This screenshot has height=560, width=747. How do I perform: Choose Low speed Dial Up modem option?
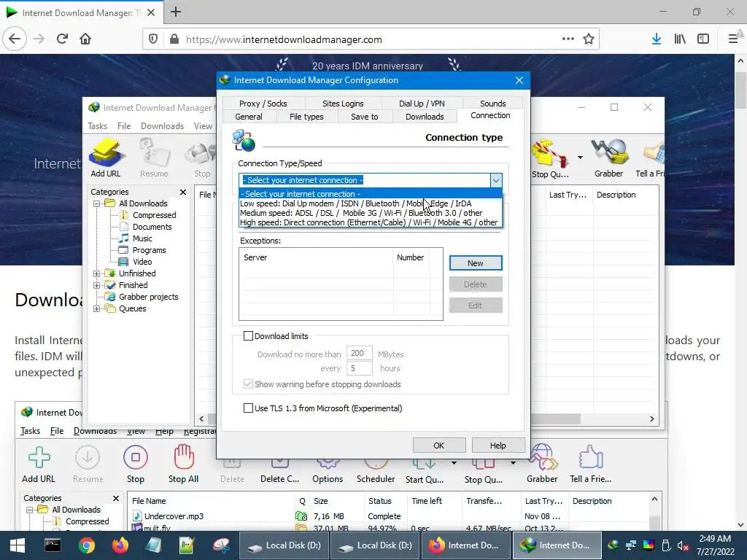tap(370, 203)
